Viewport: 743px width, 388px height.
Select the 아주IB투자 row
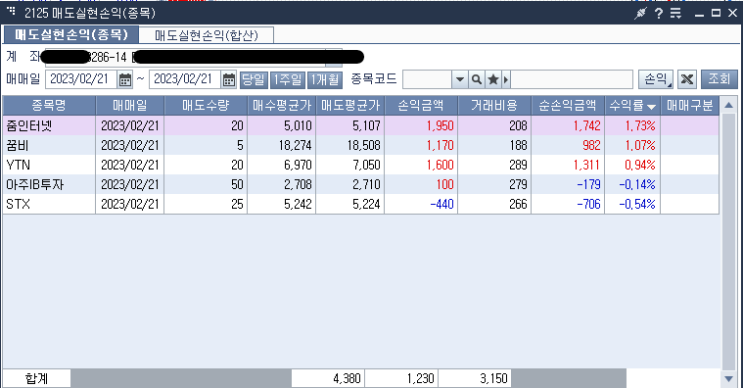coord(361,184)
